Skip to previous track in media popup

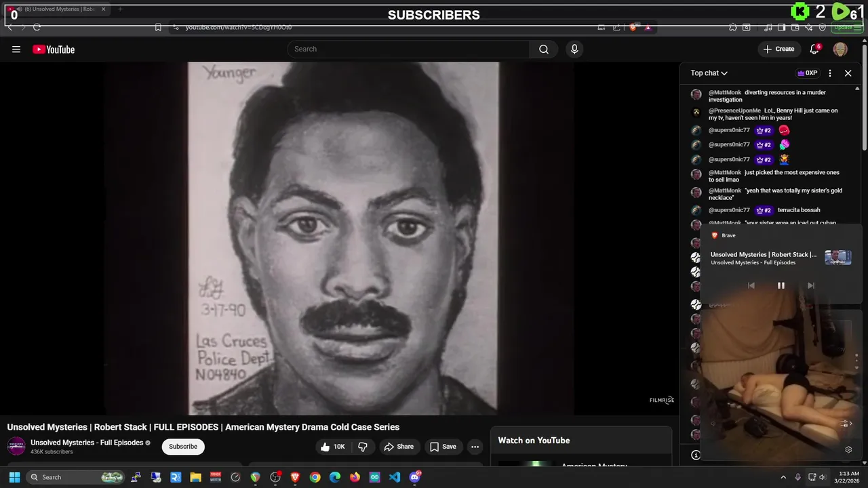pyautogui.click(x=751, y=285)
